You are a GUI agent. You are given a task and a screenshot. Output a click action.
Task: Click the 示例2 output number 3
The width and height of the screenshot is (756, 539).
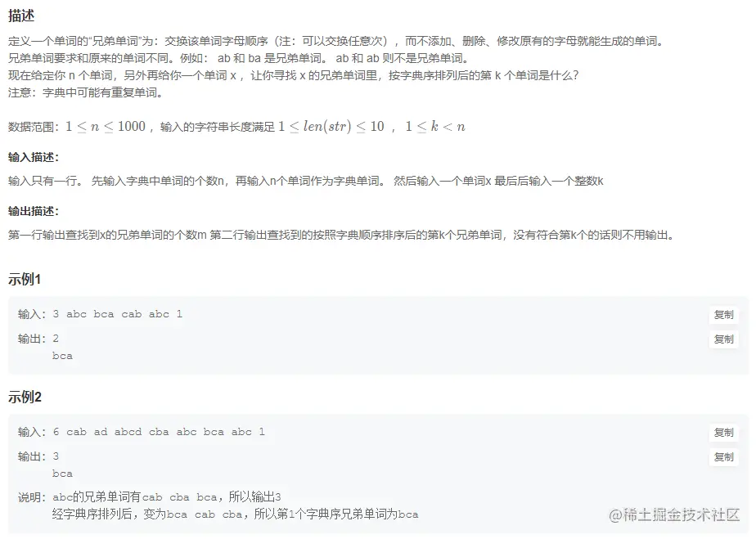tap(56, 456)
